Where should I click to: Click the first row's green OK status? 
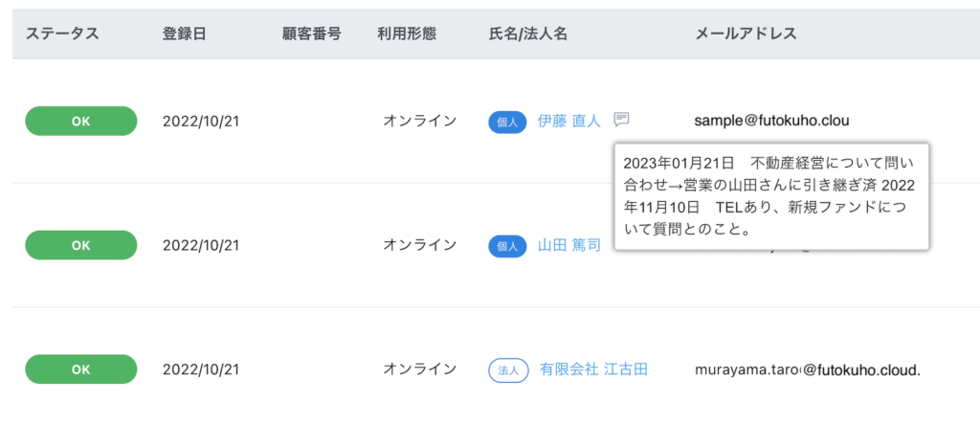[x=81, y=122]
